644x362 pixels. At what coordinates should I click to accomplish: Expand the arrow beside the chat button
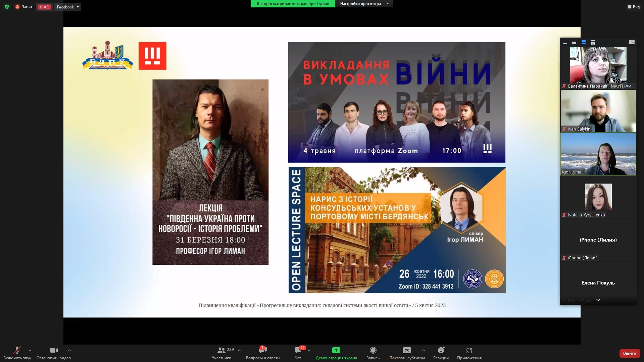click(x=309, y=350)
